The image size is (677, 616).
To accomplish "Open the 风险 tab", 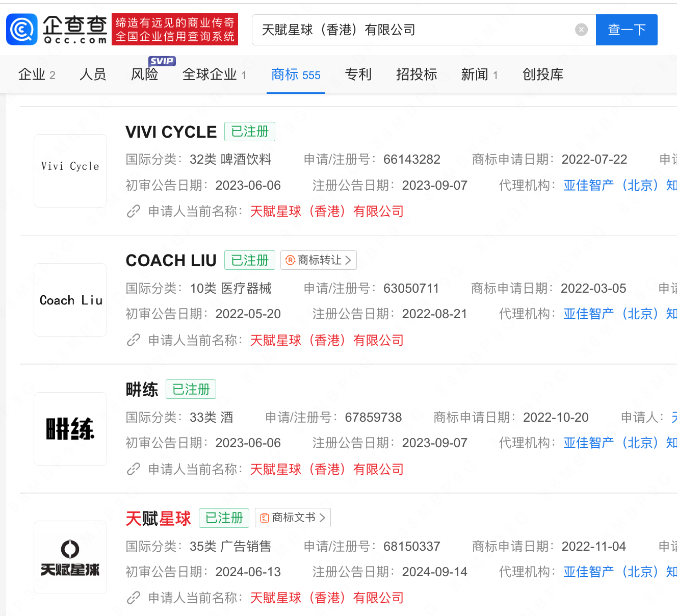I will tap(145, 74).
